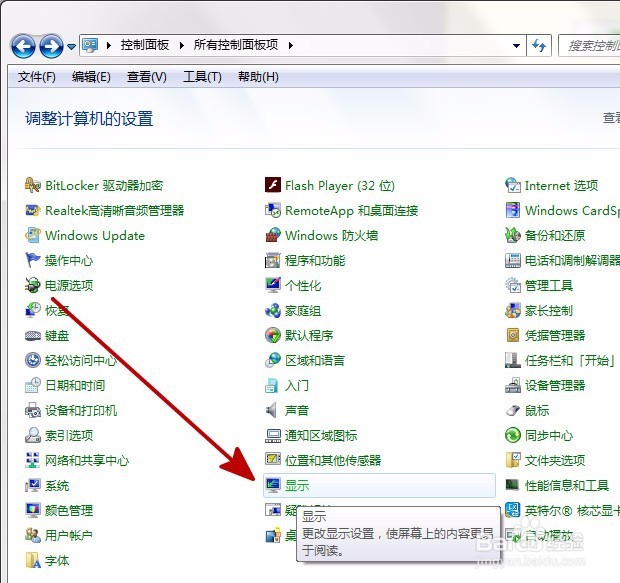
Task: Click the 颜色管理 monitor icon
Action: click(32, 510)
